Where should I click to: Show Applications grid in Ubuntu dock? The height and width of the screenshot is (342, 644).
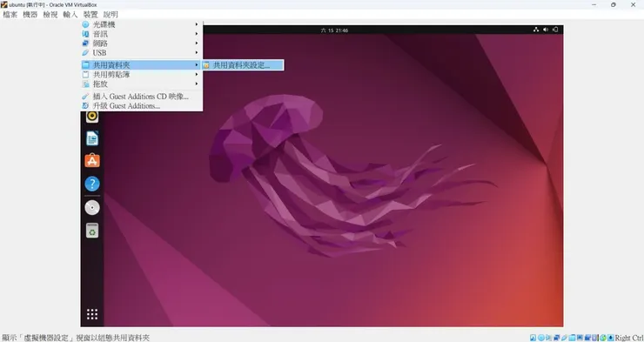click(x=92, y=314)
